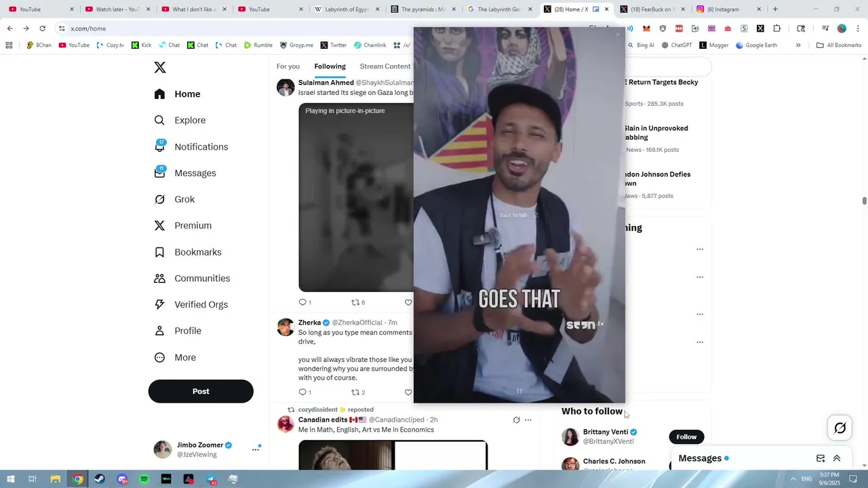Open Chrome three-dot menu
The height and width of the screenshot is (488, 868).
click(x=857, y=28)
